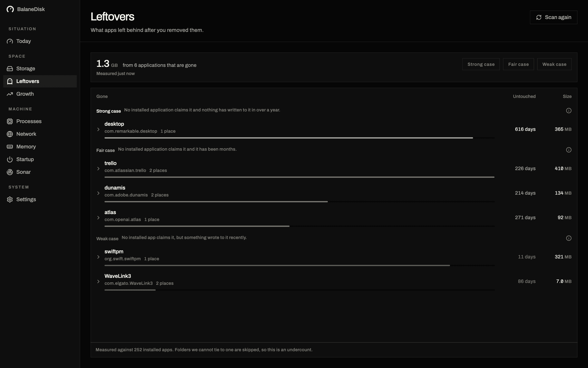Image resolution: width=588 pixels, height=368 pixels.
Task: Go to the Today page
Action: 40,41
